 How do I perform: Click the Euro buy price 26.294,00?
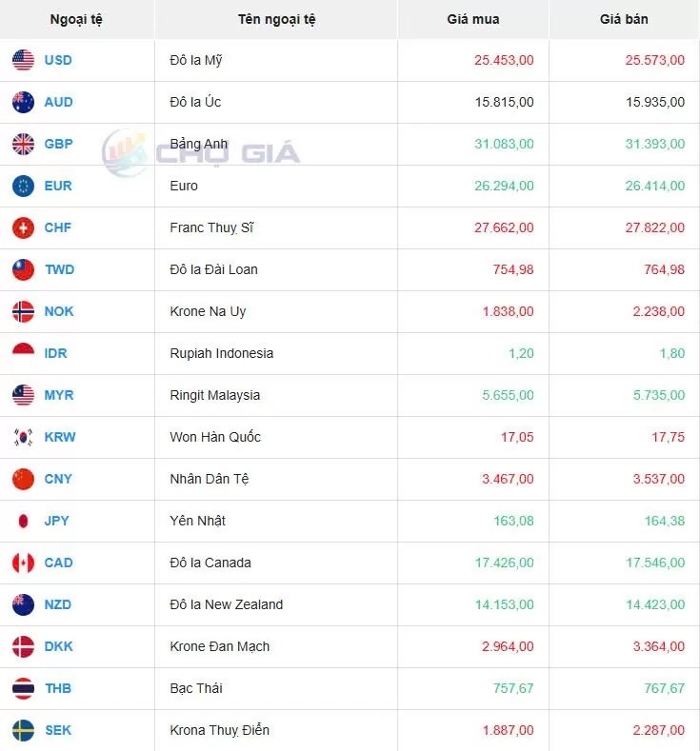504,186
